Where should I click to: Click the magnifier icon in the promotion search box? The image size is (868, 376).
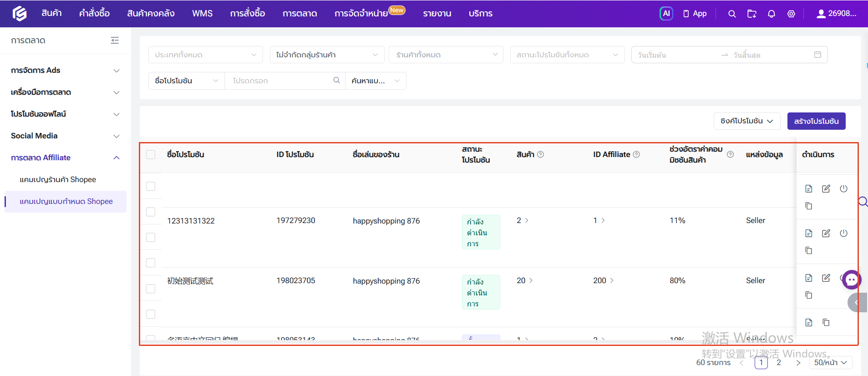coord(336,81)
